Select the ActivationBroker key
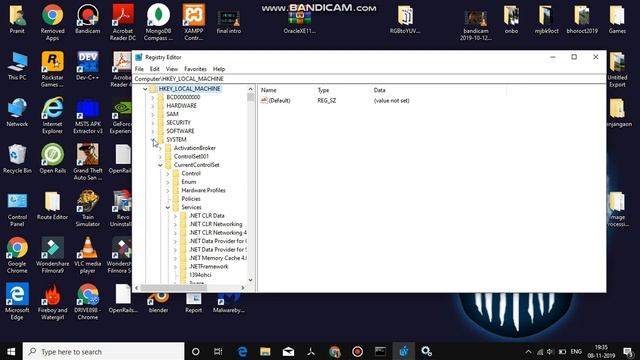640x360 pixels. (195, 148)
